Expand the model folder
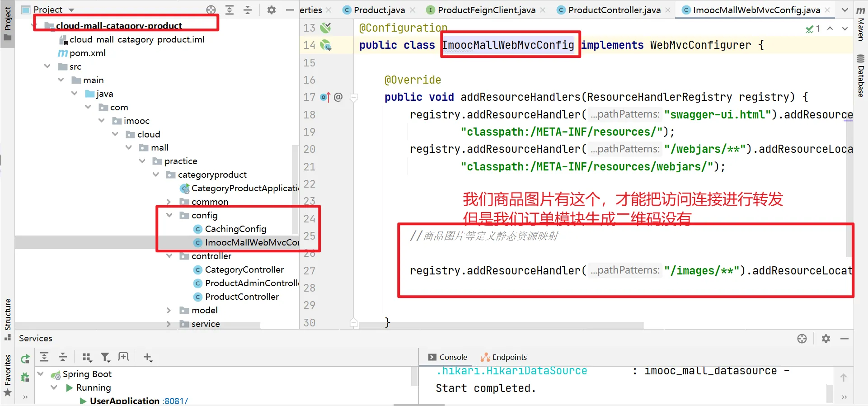The height and width of the screenshot is (406, 868). tap(169, 310)
